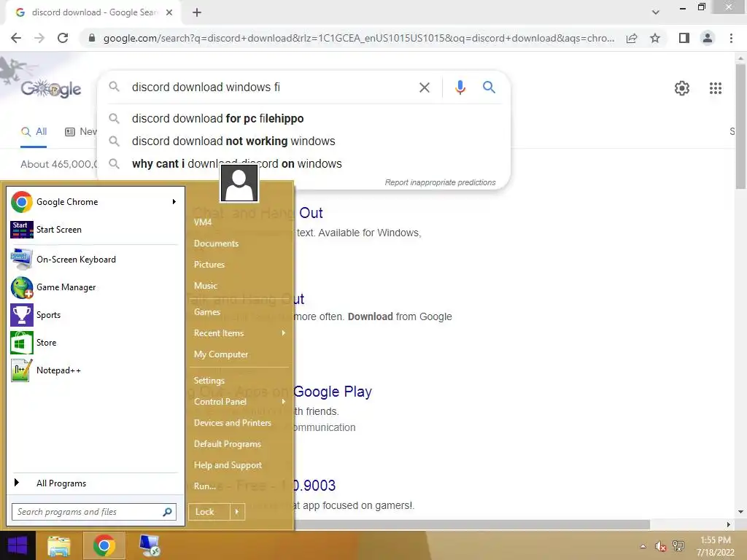The image size is (747, 560).
Task: Clear the search box with X
Action: point(424,87)
